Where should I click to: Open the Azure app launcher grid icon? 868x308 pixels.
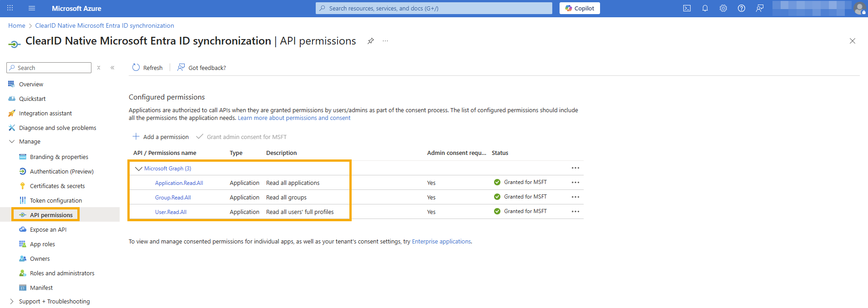coord(10,8)
